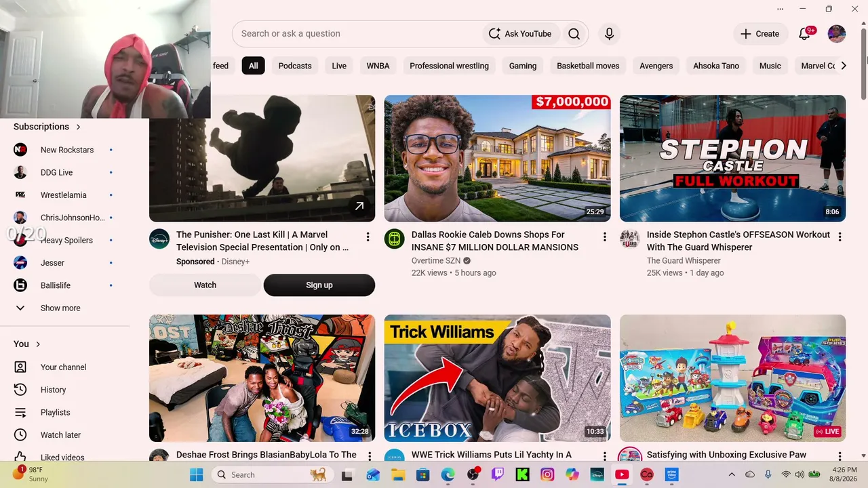Select the Gaming filter chip
Viewport: 868px width, 488px height.
(523, 66)
